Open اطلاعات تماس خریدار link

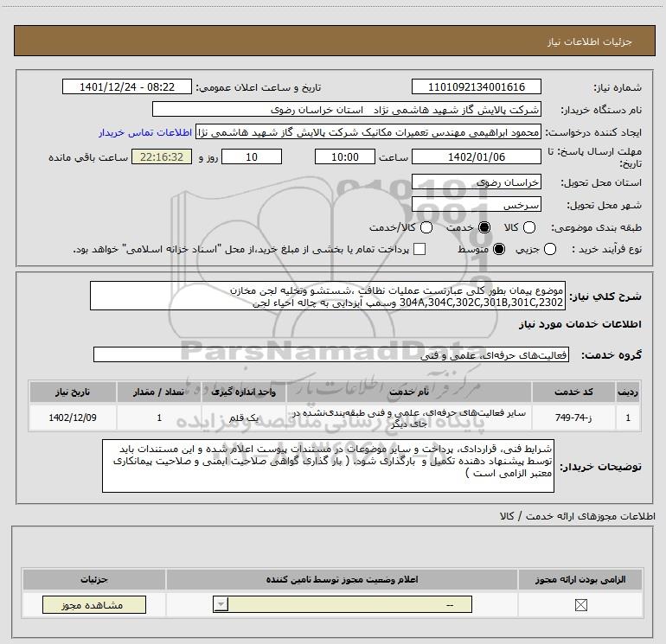click(x=145, y=132)
